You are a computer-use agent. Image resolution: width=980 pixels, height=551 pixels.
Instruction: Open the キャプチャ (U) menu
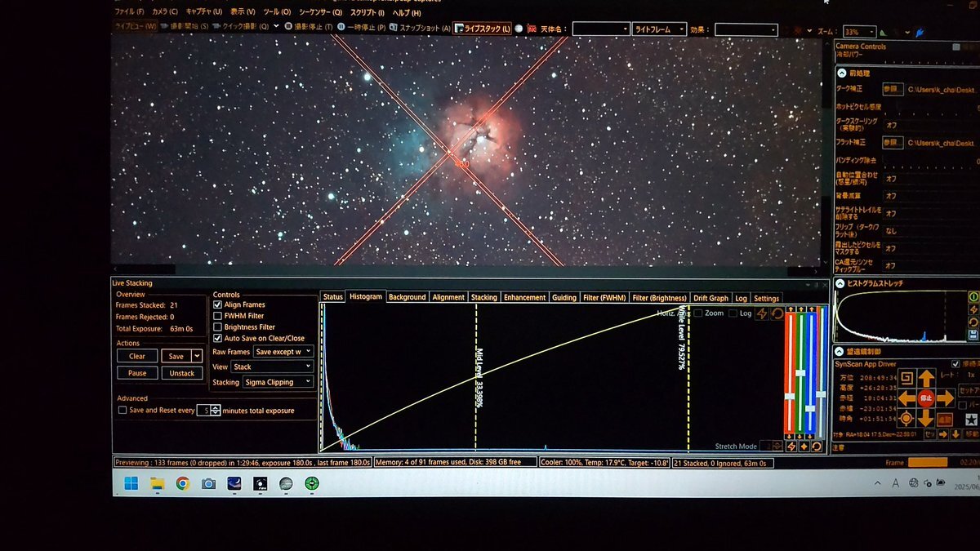[x=203, y=13]
